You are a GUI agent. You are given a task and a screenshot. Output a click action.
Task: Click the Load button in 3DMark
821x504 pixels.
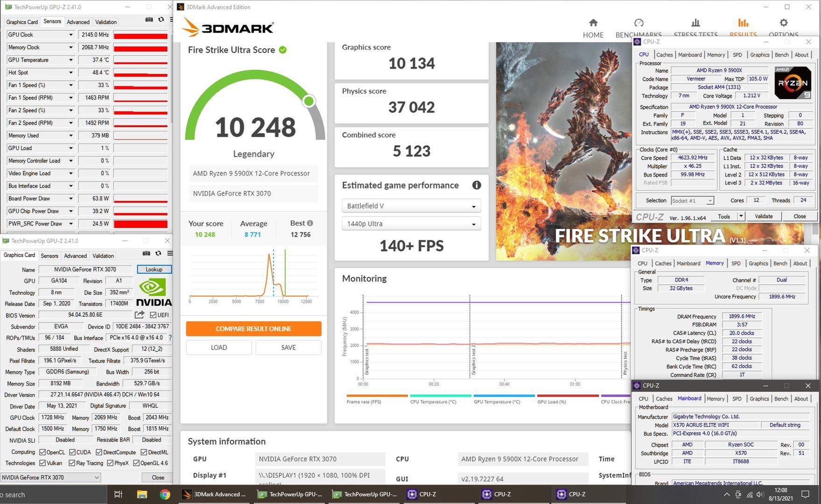click(219, 347)
